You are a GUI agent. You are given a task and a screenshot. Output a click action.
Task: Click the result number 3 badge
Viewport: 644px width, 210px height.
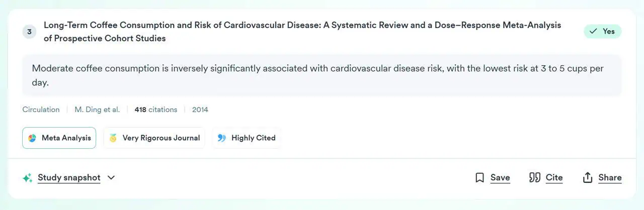coord(29,32)
